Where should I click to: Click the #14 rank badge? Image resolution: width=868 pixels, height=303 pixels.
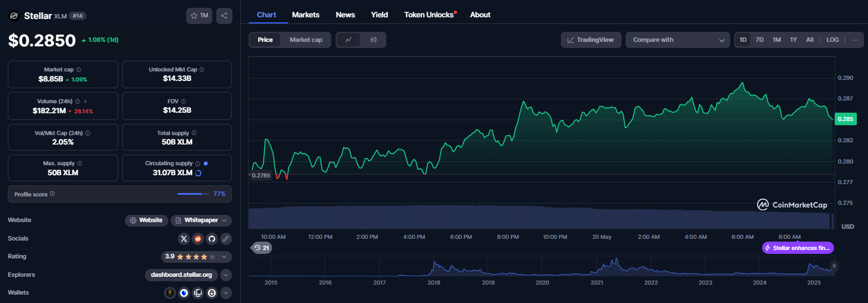(77, 16)
